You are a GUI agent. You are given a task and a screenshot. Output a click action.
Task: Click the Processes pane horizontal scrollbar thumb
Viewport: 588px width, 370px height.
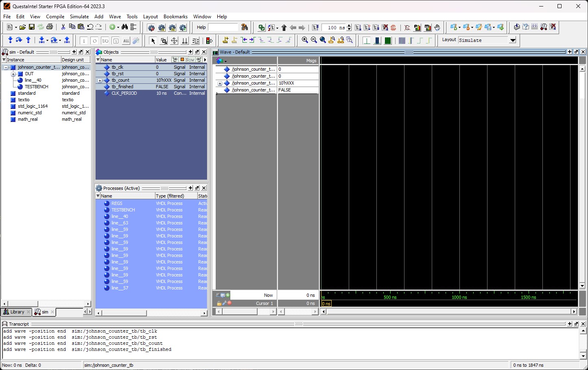(x=124, y=313)
